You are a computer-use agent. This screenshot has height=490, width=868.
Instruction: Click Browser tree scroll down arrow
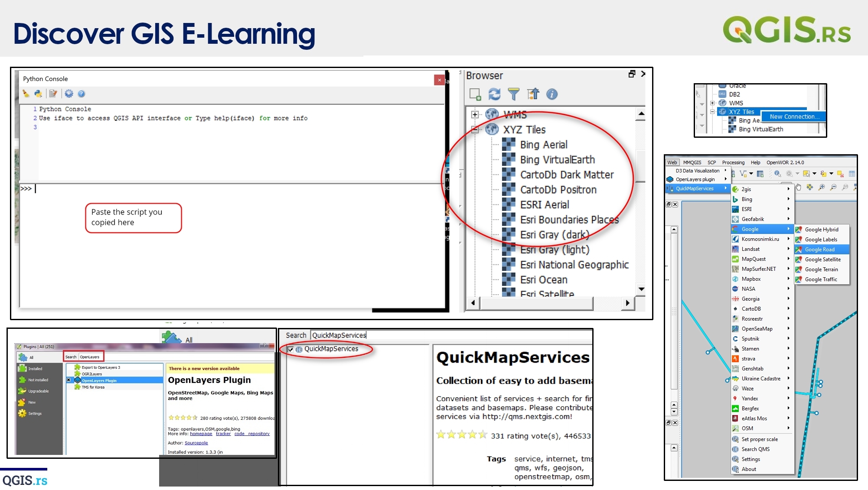click(641, 289)
